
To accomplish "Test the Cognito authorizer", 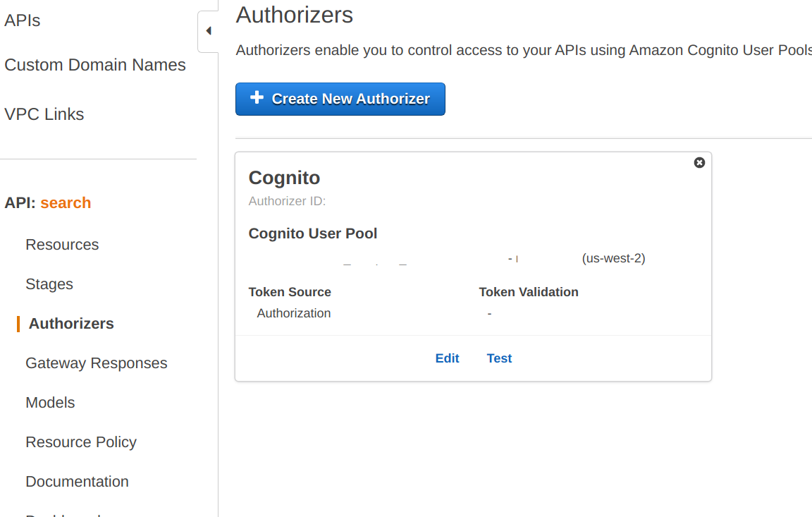I will coord(499,358).
